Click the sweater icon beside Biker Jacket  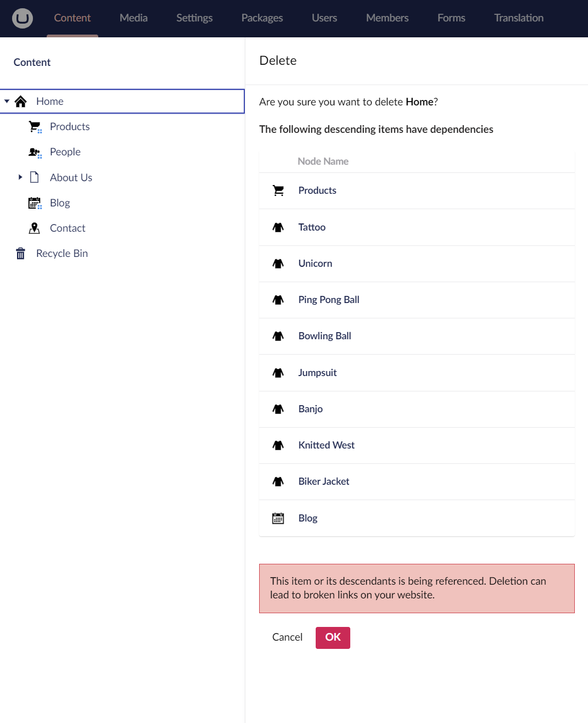click(x=278, y=481)
